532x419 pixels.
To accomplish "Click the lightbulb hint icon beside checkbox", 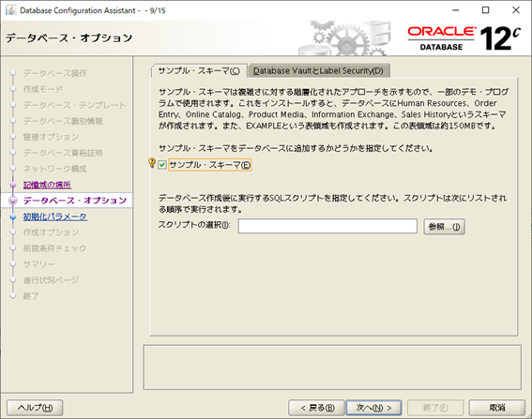I will [x=152, y=163].
